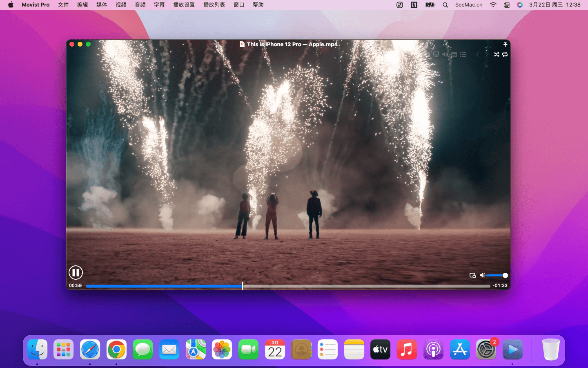Open the 音频 menu

140,5
